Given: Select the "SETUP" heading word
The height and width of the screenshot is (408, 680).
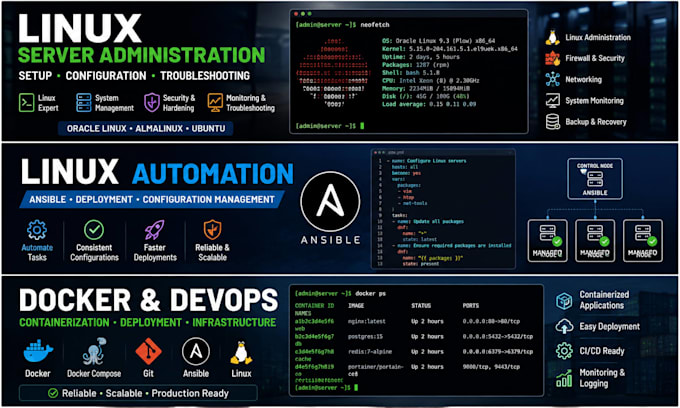Looking at the screenshot, I should (35, 76).
